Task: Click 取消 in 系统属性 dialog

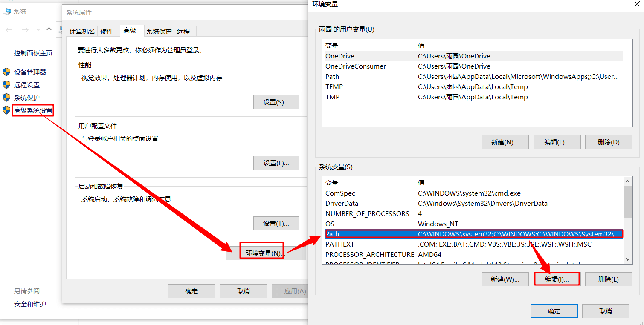Action: (x=244, y=291)
